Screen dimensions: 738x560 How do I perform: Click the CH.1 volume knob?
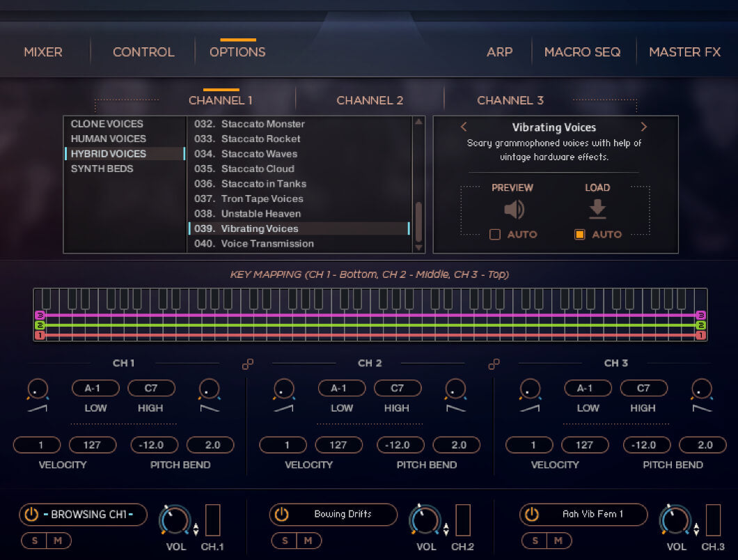click(x=175, y=520)
